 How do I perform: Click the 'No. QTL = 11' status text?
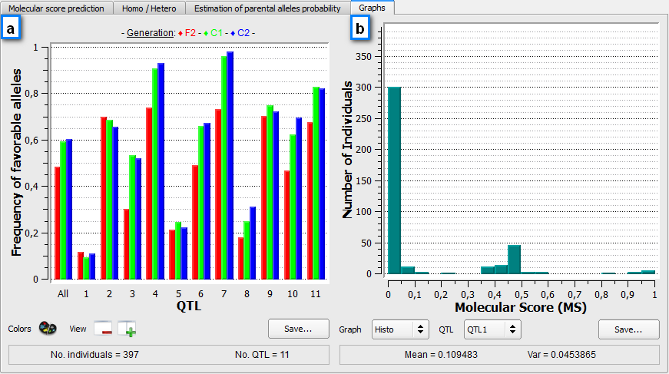[262, 354]
